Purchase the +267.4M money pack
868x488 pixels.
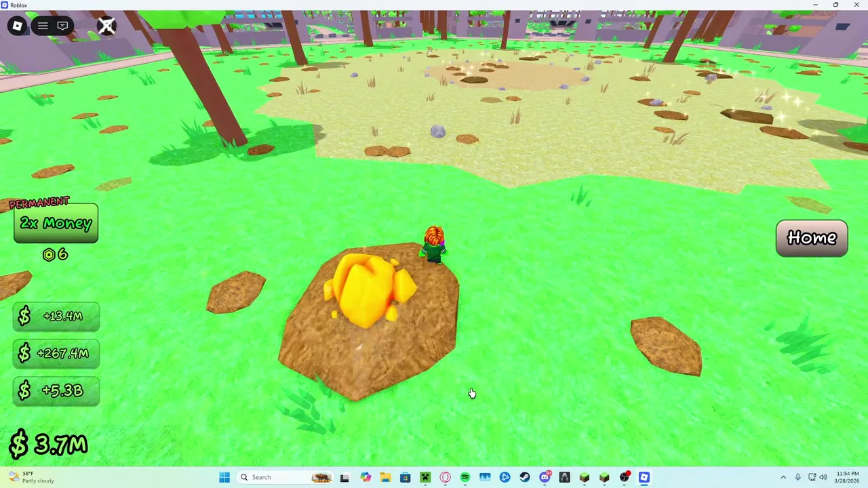56,353
